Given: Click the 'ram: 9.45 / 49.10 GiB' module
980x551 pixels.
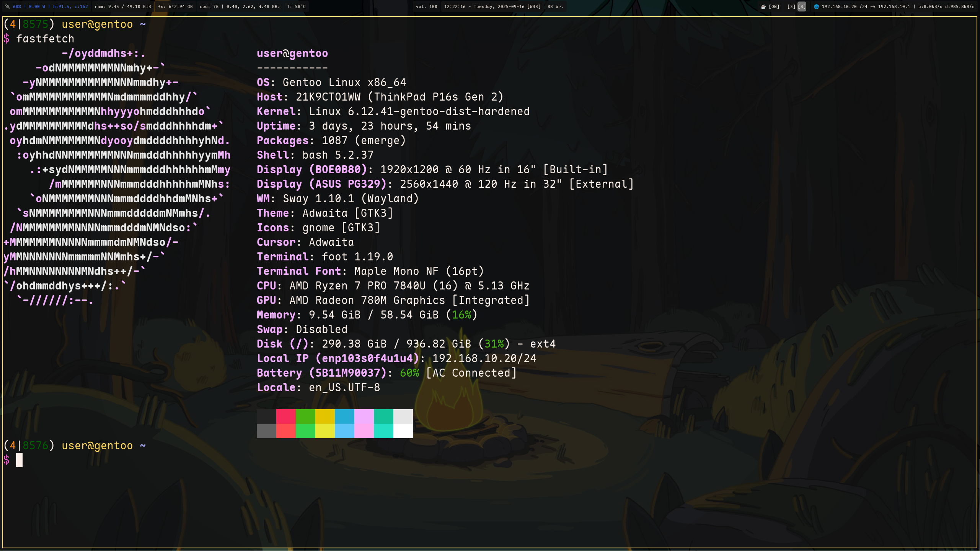Looking at the screenshot, I should [123, 7].
